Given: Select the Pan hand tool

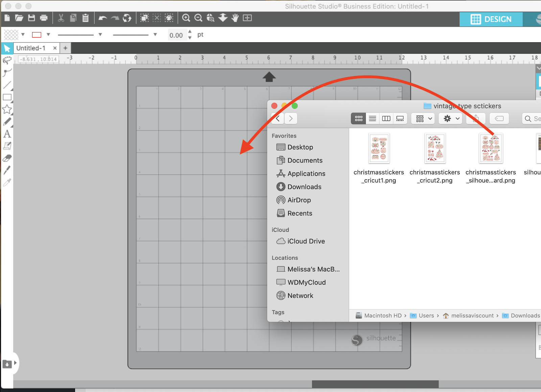Looking at the screenshot, I should point(235,18).
